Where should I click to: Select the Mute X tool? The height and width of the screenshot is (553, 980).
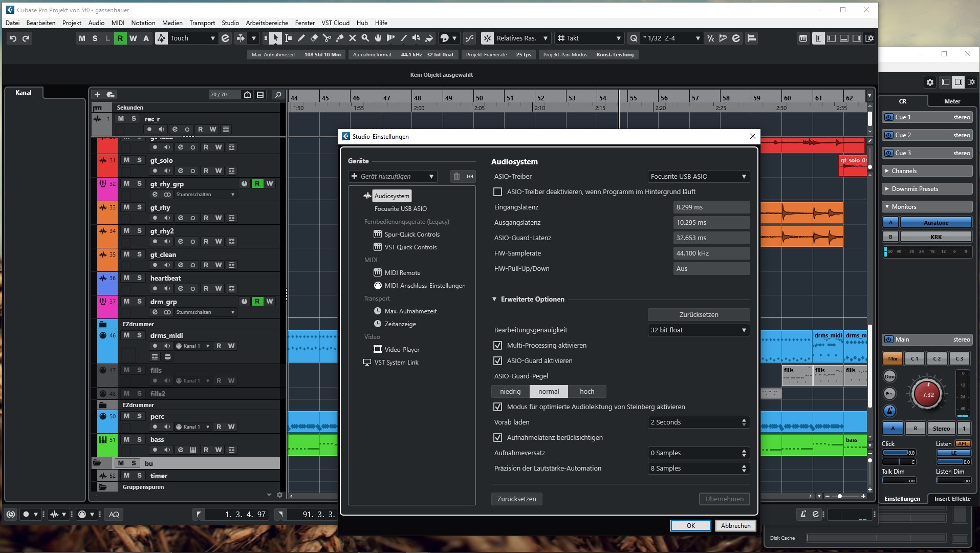click(353, 38)
